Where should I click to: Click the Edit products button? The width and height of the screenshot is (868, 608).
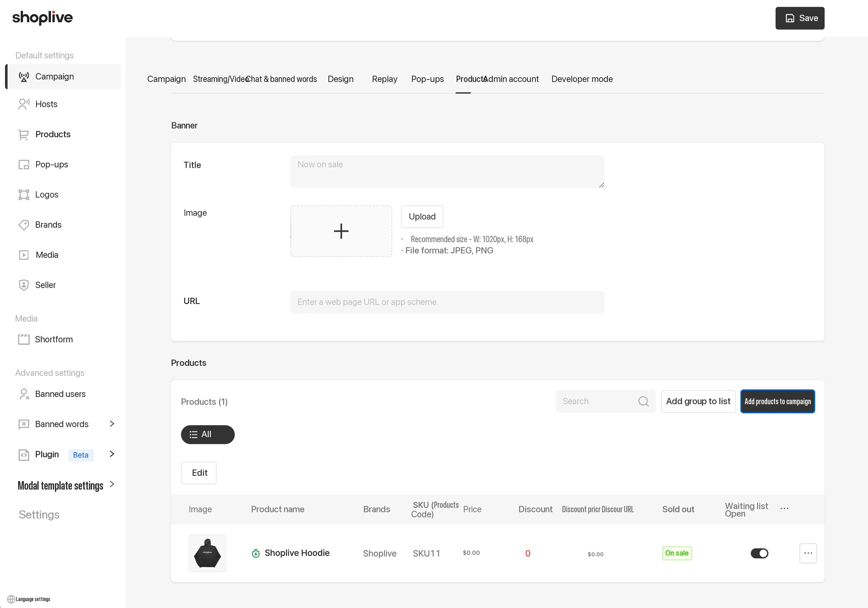pyautogui.click(x=199, y=473)
